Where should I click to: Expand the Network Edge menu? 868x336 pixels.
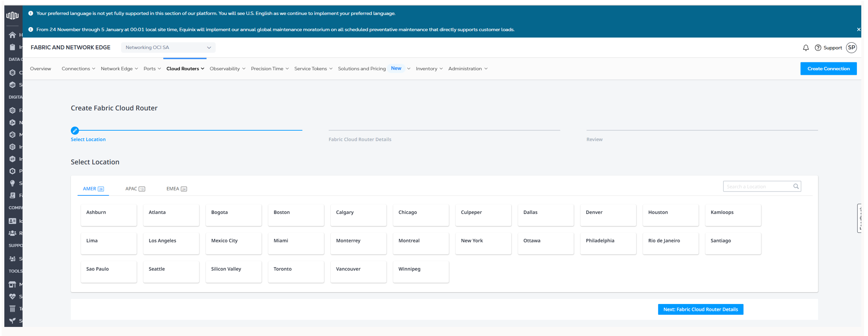(x=119, y=69)
